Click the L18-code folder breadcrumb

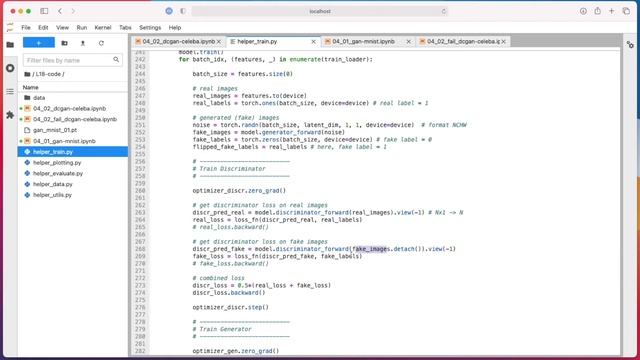48,74
